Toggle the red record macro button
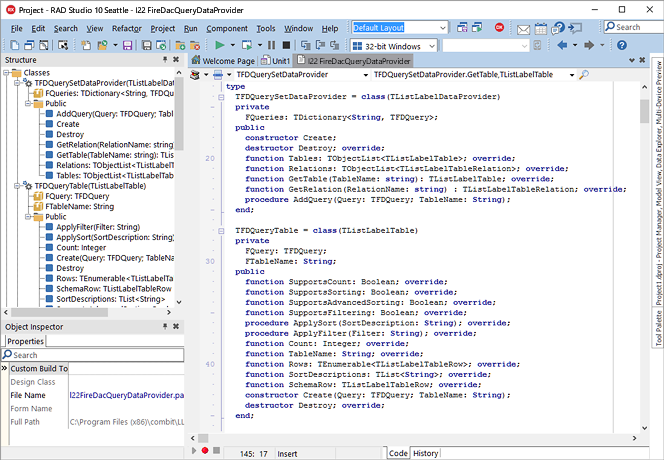Viewport: 664px width, 460px height. tap(205, 450)
